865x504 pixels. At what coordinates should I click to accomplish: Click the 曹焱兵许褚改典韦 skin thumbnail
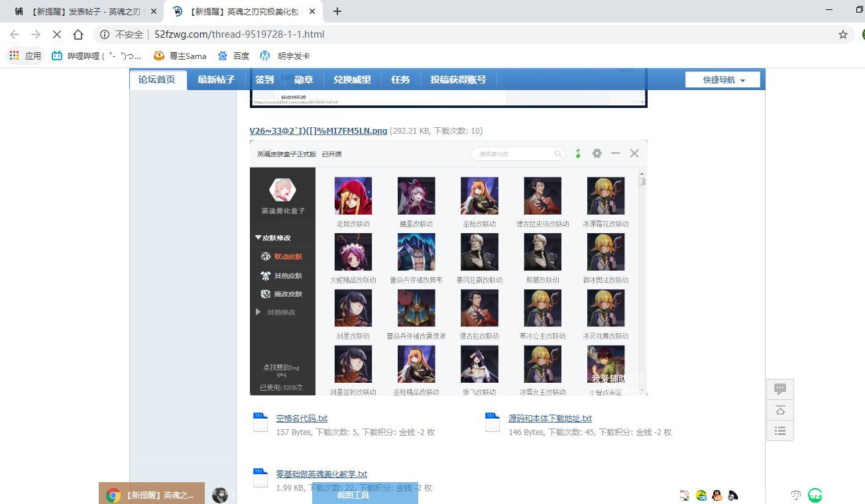pos(416,252)
